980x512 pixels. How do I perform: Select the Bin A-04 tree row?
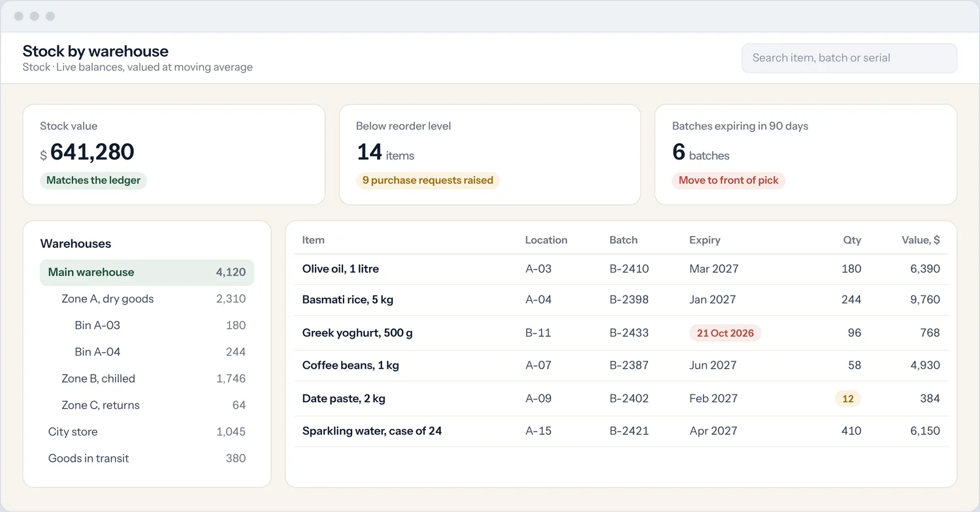click(147, 352)
